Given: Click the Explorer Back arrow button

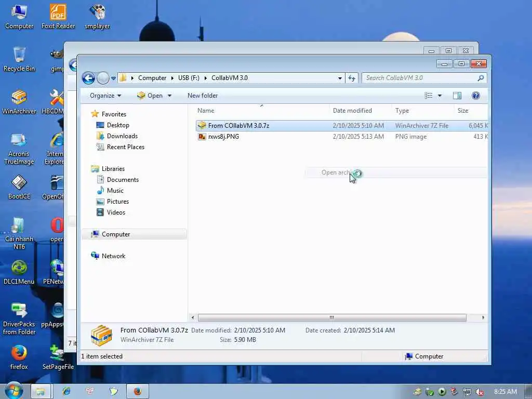Looking at the screenshot, I should [88, 78].
